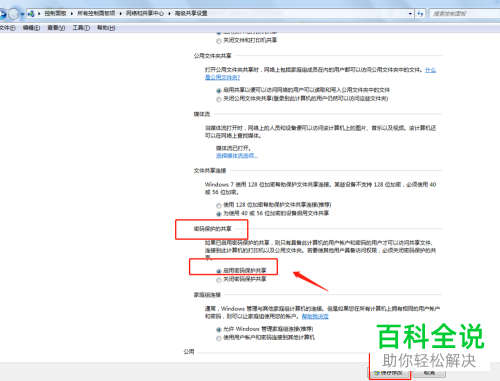Select 启用密码保护共享 radio button

219,271
